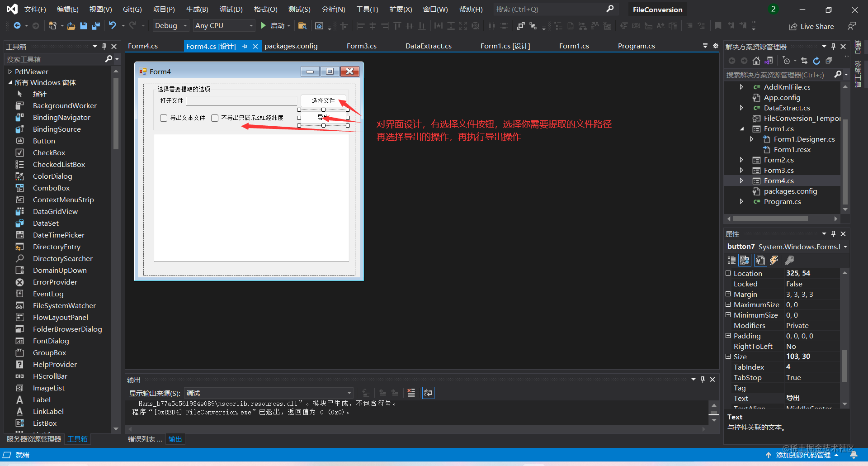Click the save file floppy icon
Screen dimensions: 868x466
(x=83, y=26)
